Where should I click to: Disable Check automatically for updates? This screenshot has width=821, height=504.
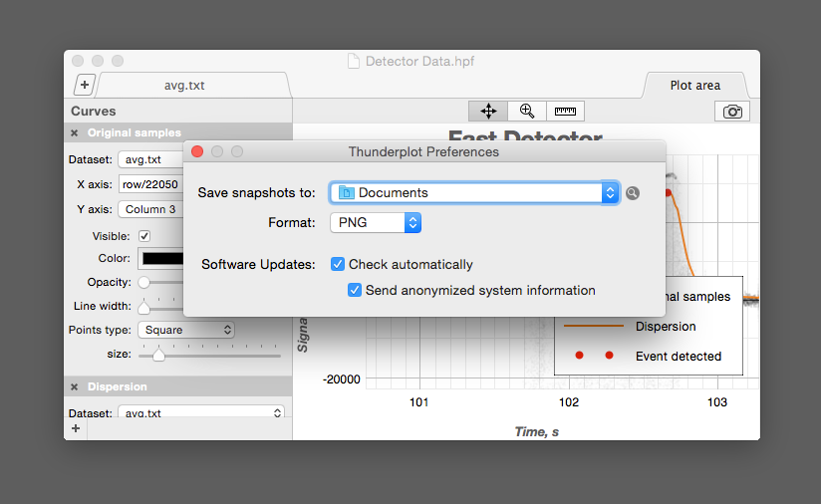click(x=338, y=264)
